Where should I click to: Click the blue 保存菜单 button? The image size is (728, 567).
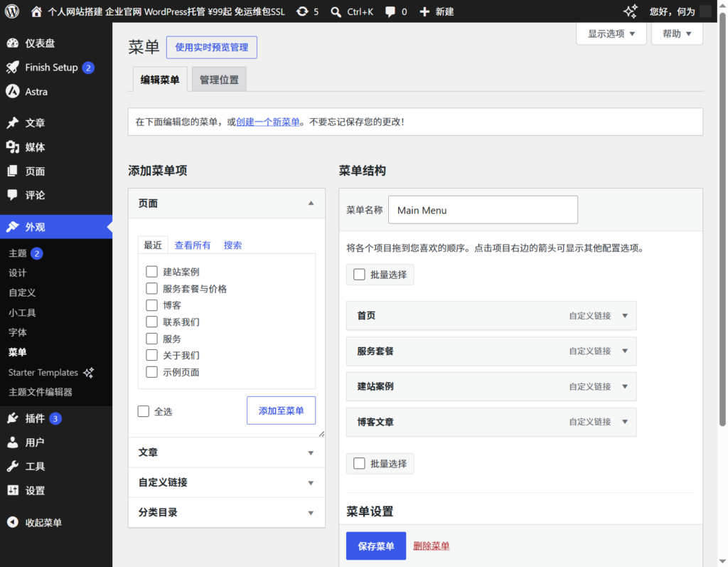tap(376, 546)
